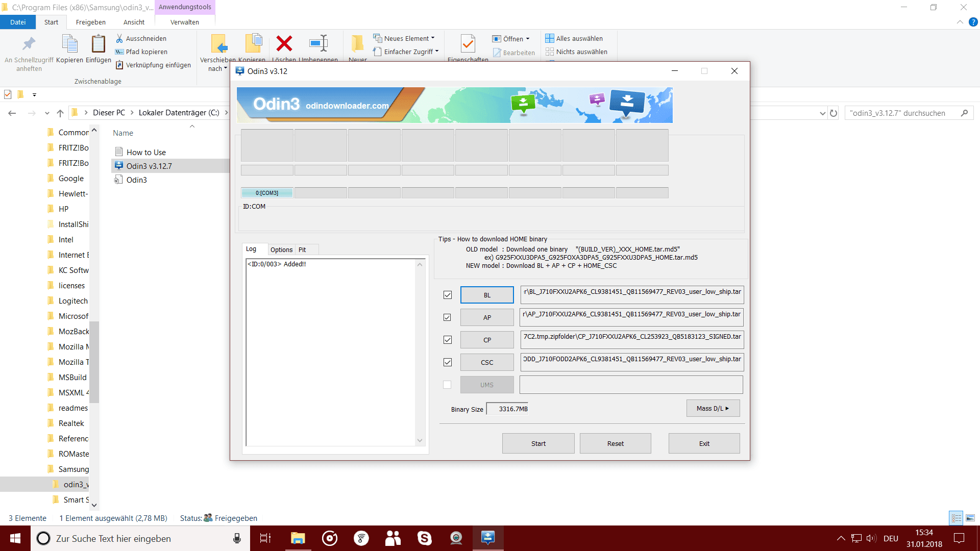Click the Kopieren icon in Zwischenablage group
Image resolution: width=980 pixels, height=551 pixels.
point(69,44)
